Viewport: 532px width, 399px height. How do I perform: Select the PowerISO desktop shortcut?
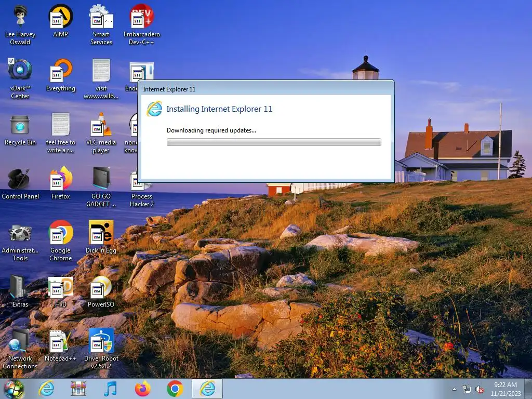(x=101, y=291)
